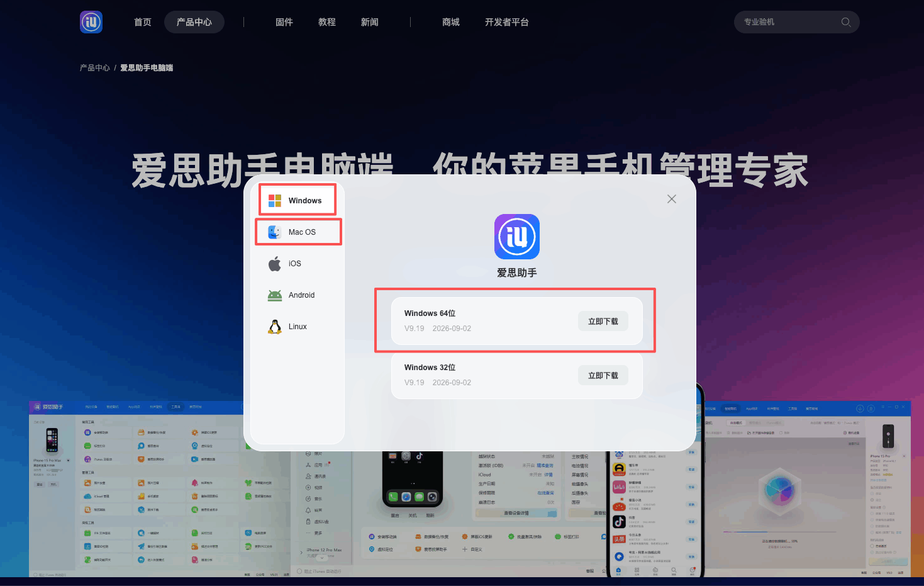The height and width of the screenshot is (586, 924).
Task: Open 开发者平台 link
Action: point(507,22)
